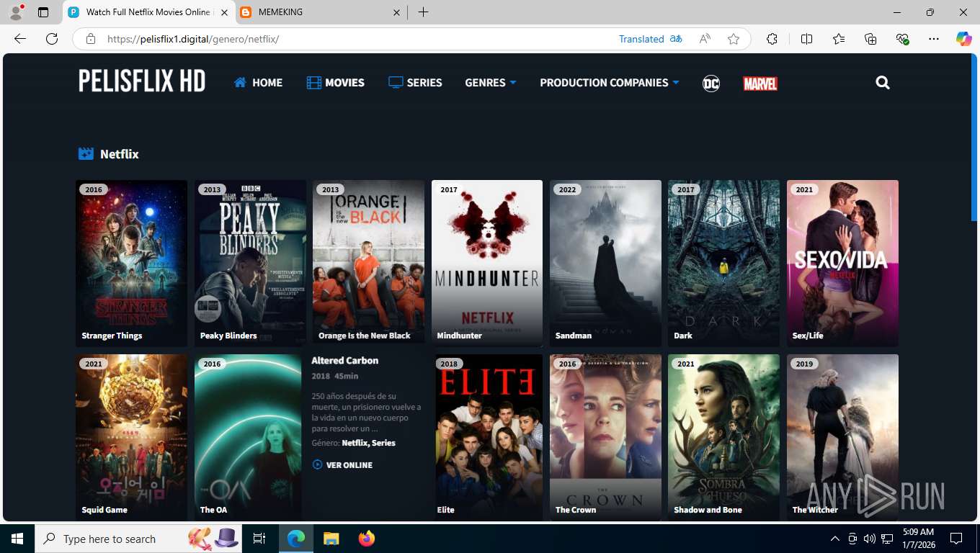Open the Sandman poster
Screen dimensions: 980x553
605,263
